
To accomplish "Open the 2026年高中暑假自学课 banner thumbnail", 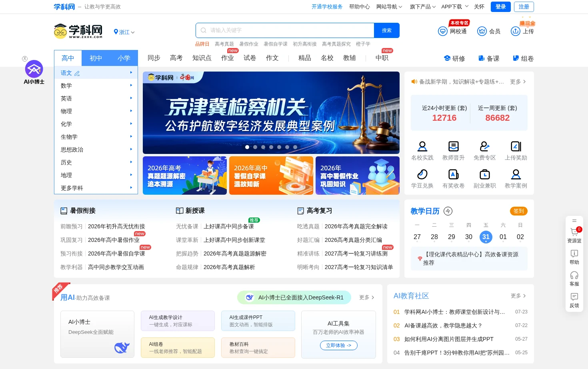I will 271,176.
